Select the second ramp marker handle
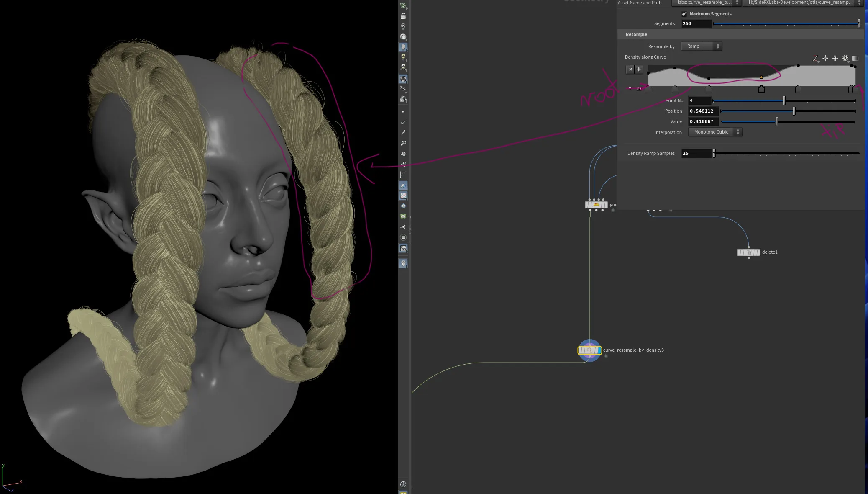 [675, 89]
